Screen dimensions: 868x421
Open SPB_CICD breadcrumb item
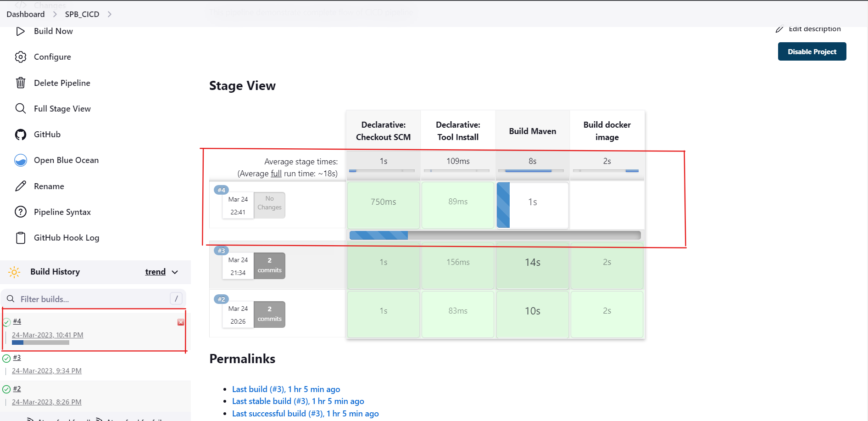pyautogui.click(x=82, y=14)
